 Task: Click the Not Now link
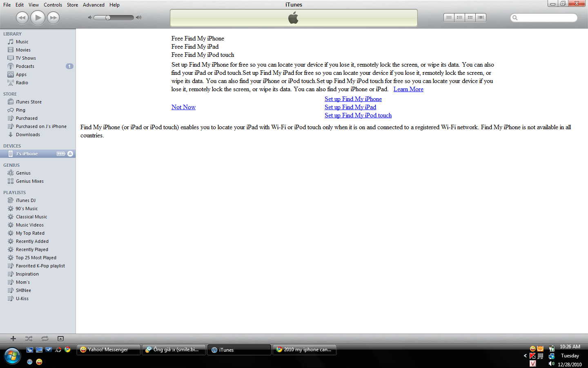click(x=183, y=107)
